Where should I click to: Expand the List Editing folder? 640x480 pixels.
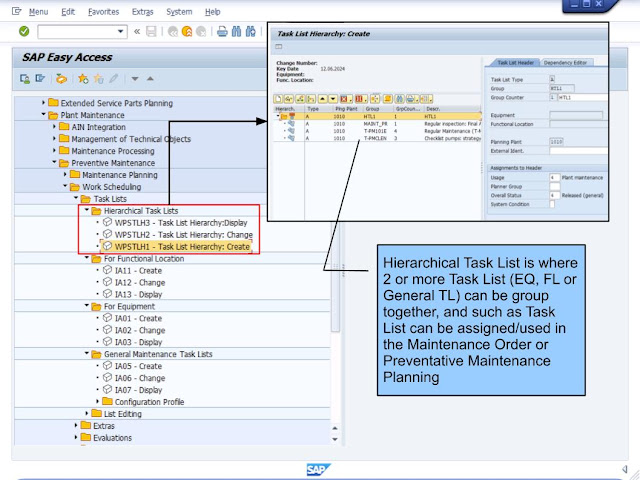click(x=87, y=413)
